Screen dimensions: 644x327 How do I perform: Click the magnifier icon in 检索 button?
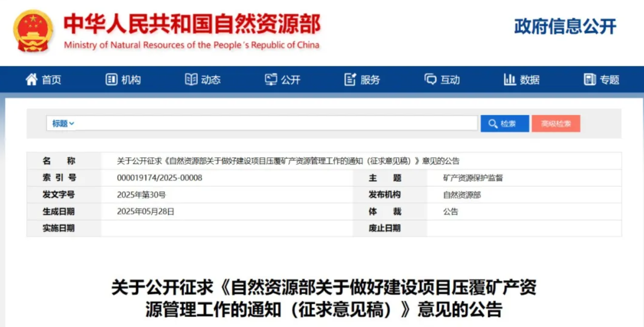click(x=493, y=124)
